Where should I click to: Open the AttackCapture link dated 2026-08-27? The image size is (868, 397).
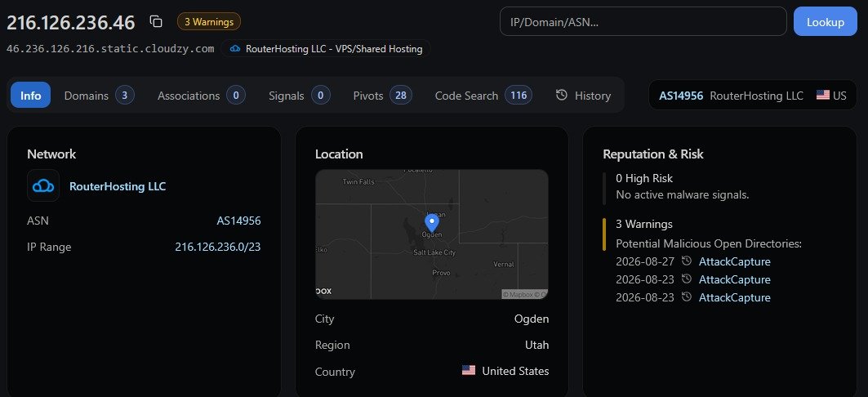coord(735,261)
